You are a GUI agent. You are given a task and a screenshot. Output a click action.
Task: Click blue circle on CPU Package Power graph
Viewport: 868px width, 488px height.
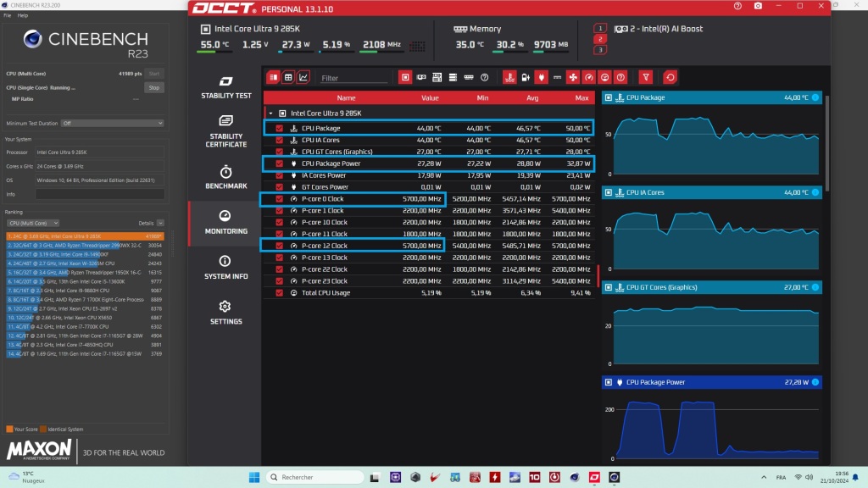point(815,382)
